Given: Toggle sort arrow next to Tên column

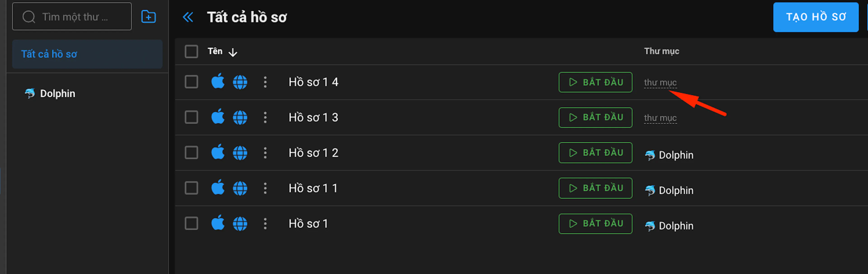Looking at the screenshot, I should click(233, 52).
